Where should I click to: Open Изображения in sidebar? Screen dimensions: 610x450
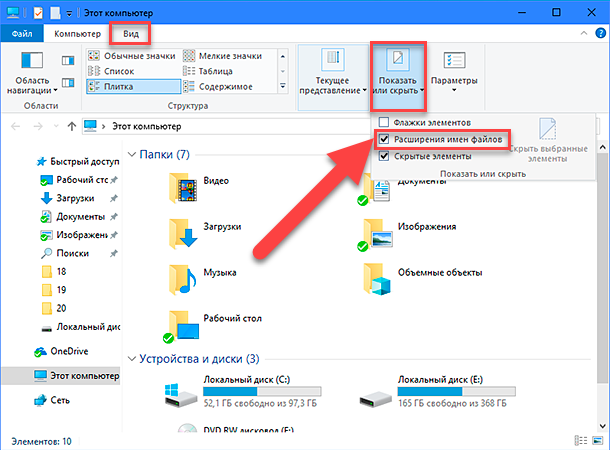point(79,235)
